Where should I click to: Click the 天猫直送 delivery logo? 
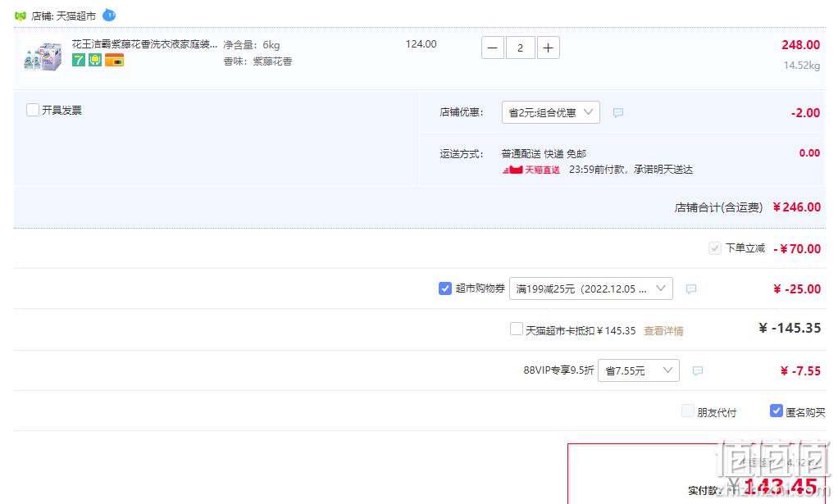(531, 170)
